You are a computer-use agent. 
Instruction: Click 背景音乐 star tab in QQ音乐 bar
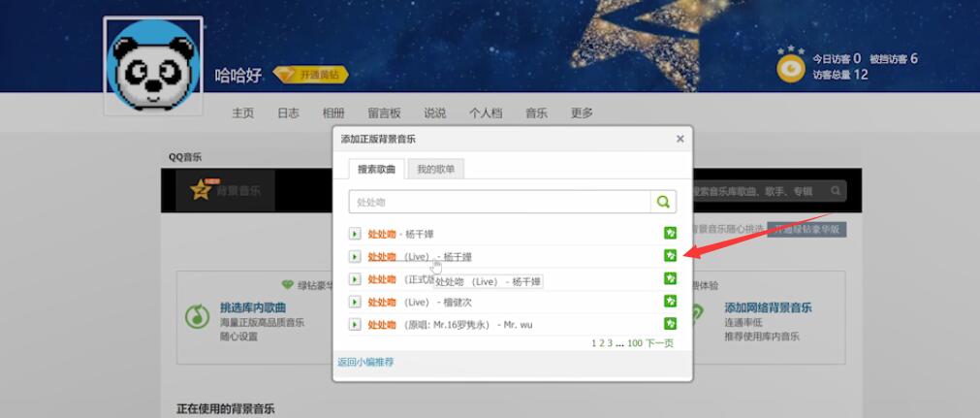[x=225, y=190]
